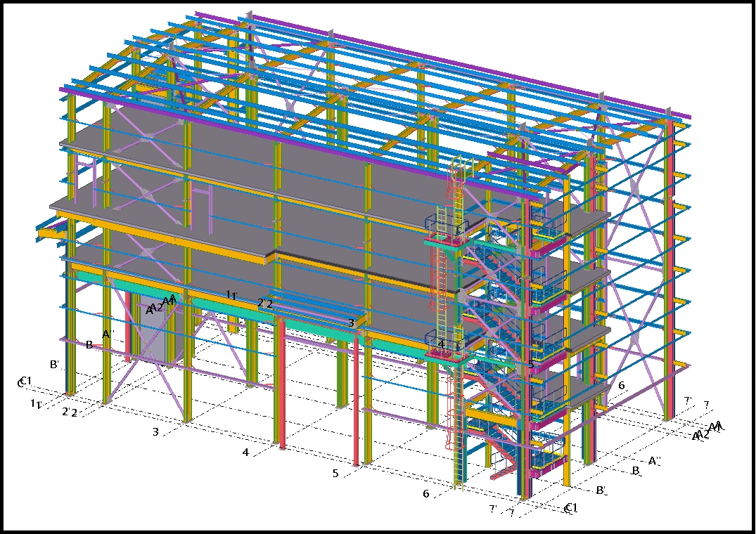Screen dimensions: 756x534
Task: Select the 11' grid label above the teal beam
Action: tap(231, 296)
